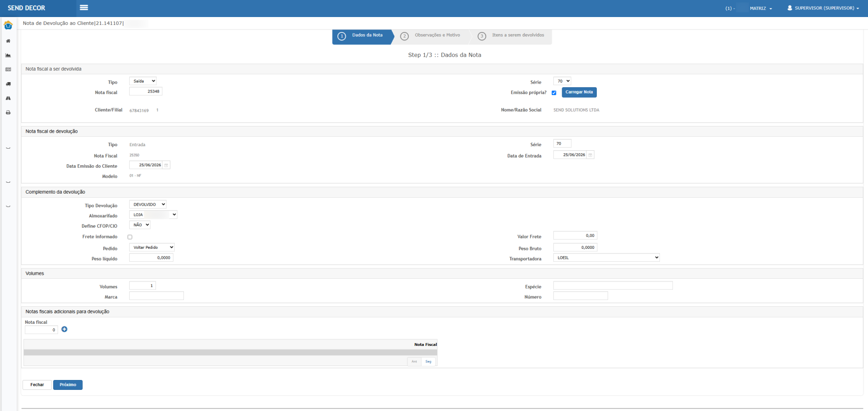The height and width of the screenshot is (411, 868).
Task: Click SEND DECOR brand link
Action: [x=26, y=8]
